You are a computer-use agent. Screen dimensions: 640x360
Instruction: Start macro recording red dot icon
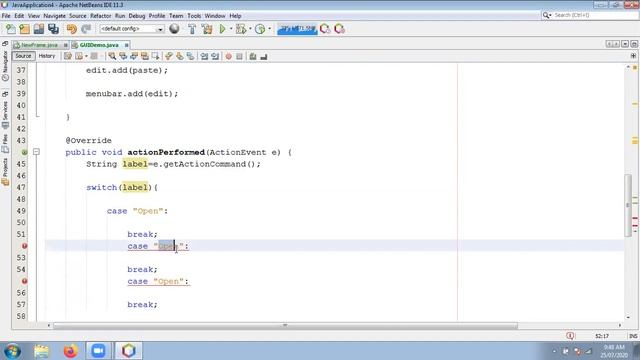coord(229,56)
